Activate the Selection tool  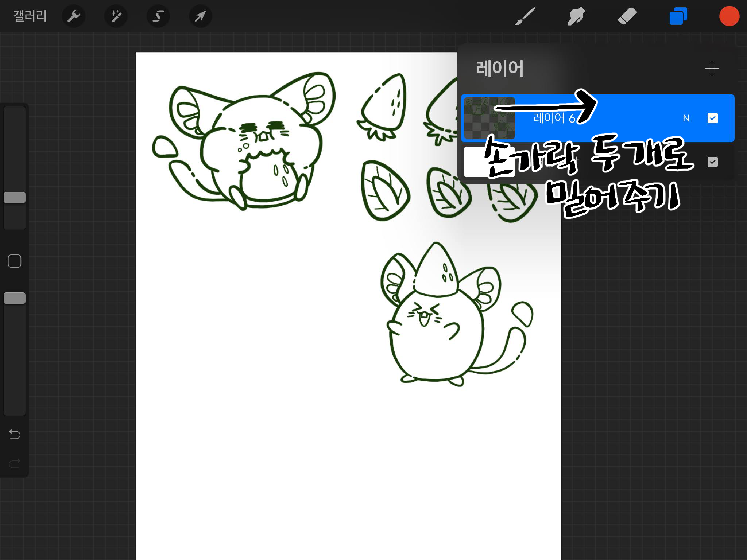coord(158,16)
